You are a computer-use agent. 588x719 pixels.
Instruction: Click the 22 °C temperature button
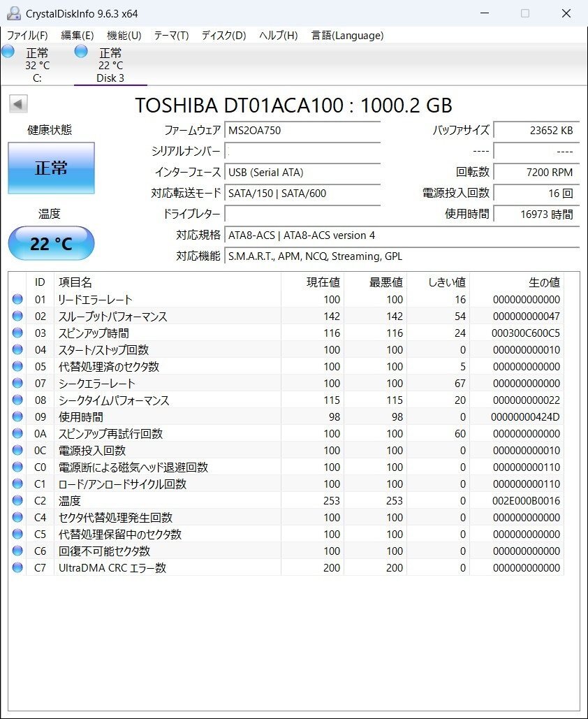pos(52,243)
